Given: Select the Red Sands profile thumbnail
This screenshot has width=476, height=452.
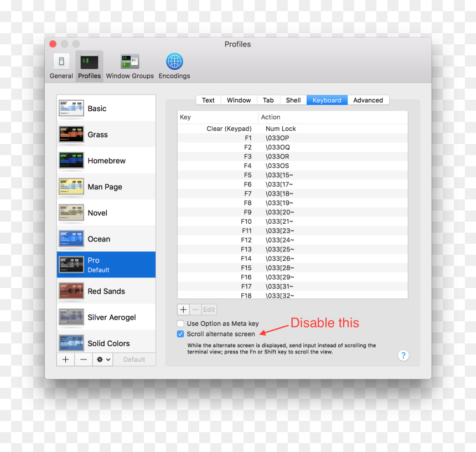Looking at the screenshot, I should [x=71, y=291].
